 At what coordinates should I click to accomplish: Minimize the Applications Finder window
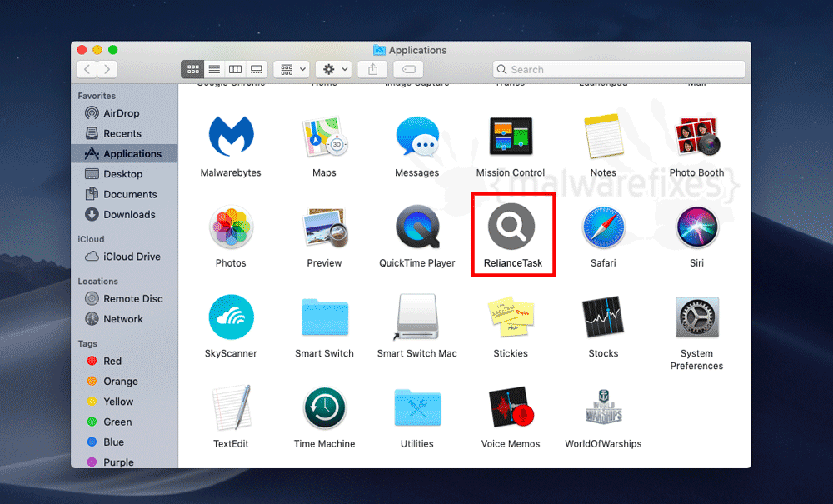[x=97, y=50]
